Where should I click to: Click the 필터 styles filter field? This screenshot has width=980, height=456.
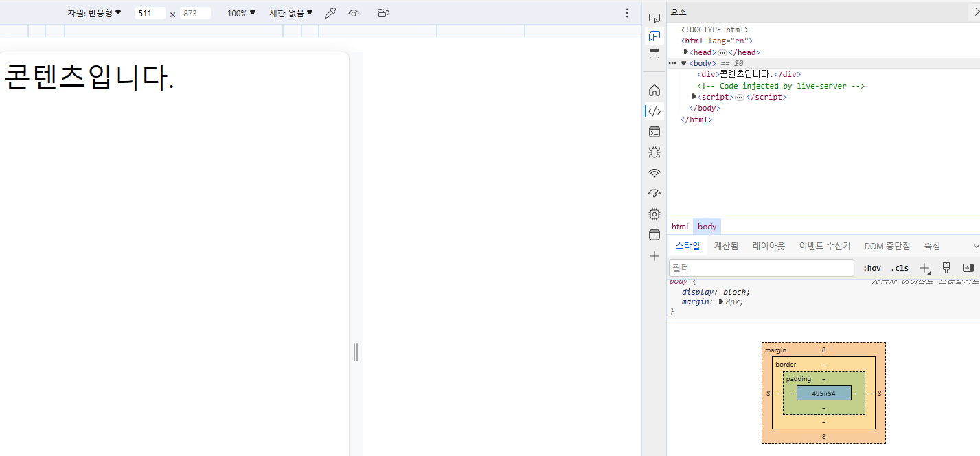pos(762,268)
